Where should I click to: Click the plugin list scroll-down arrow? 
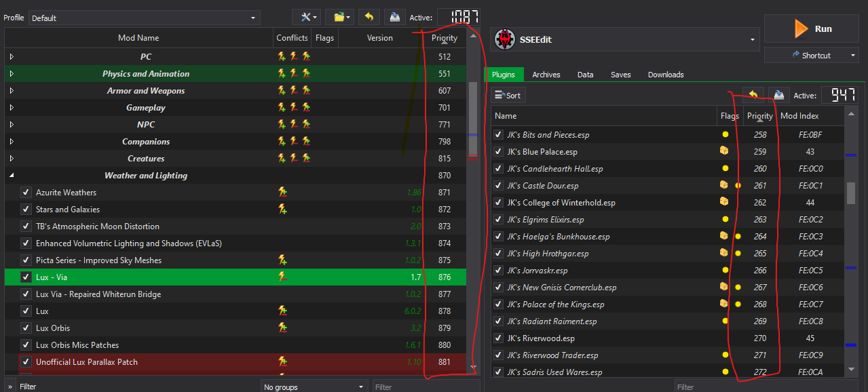click(x=851, y=370)
